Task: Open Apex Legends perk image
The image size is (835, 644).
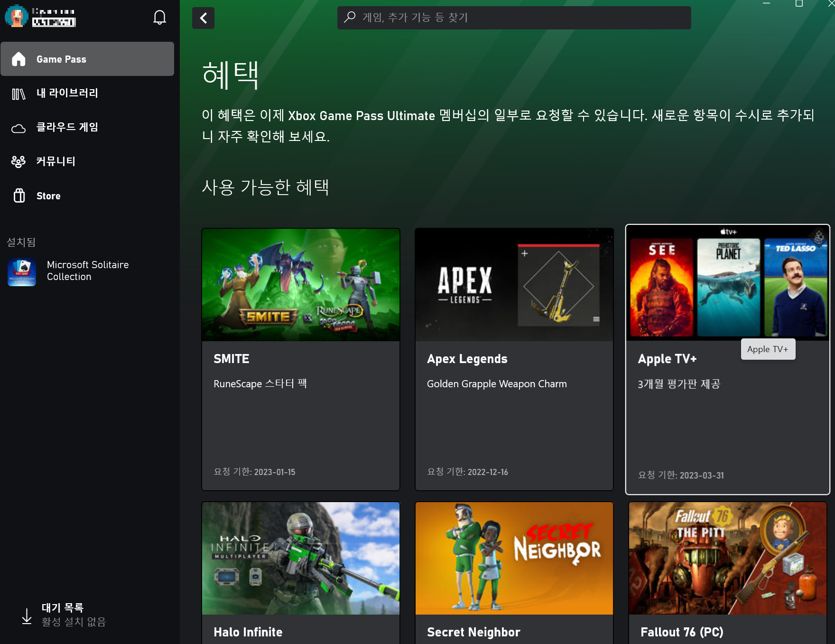Action: click(514, 285)
